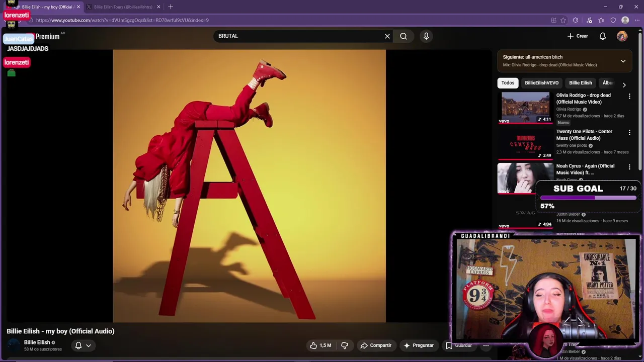Image resolution: width=644 pixels, height=362 pixels.
Task: Open favorites list icon in toolbar
Action: pyautogui.click(x=601, y=20)
